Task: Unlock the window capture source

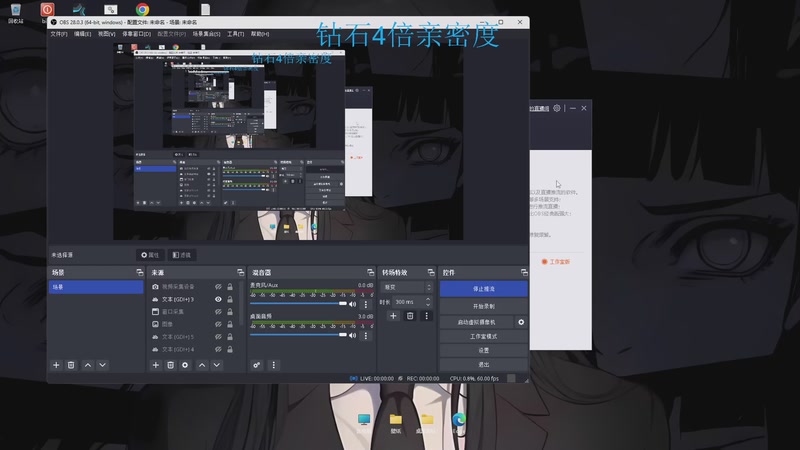Action: (x=230, y=312)
